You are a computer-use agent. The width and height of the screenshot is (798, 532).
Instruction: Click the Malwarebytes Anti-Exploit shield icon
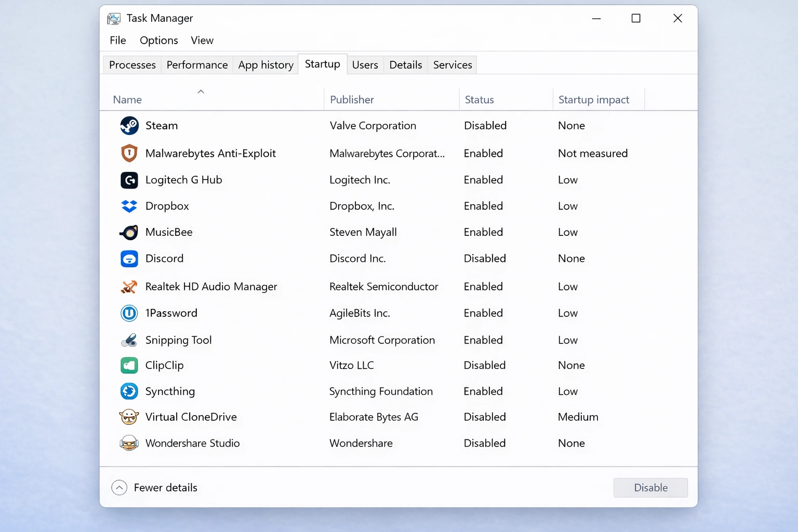[x=129, y=153]
